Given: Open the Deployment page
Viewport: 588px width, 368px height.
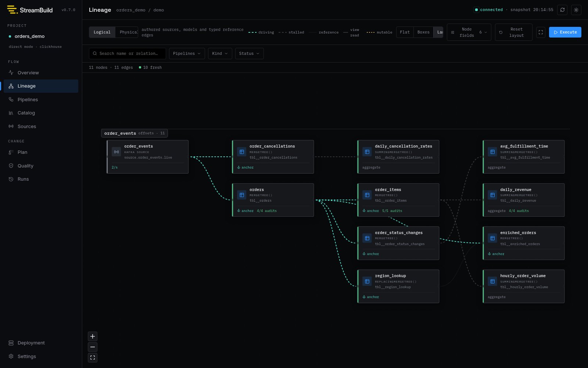Looking at the screenshot, I should point(41,343).
